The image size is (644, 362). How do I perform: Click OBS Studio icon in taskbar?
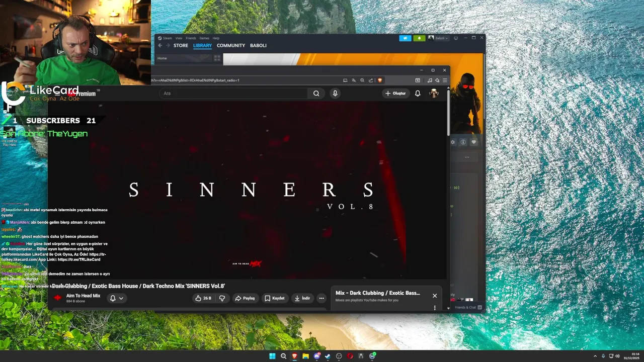pyautogui.click(x=339, y=356)
